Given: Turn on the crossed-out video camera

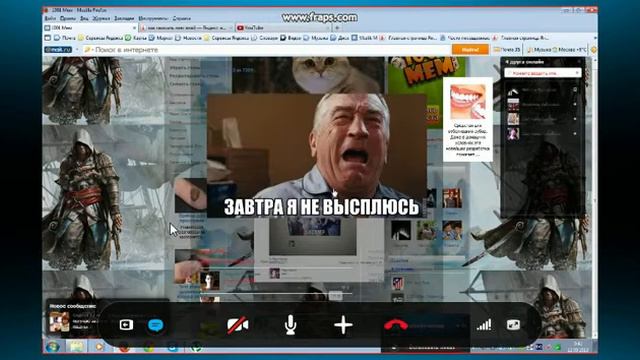Looking at the screenshot, I should coord(238,325).
